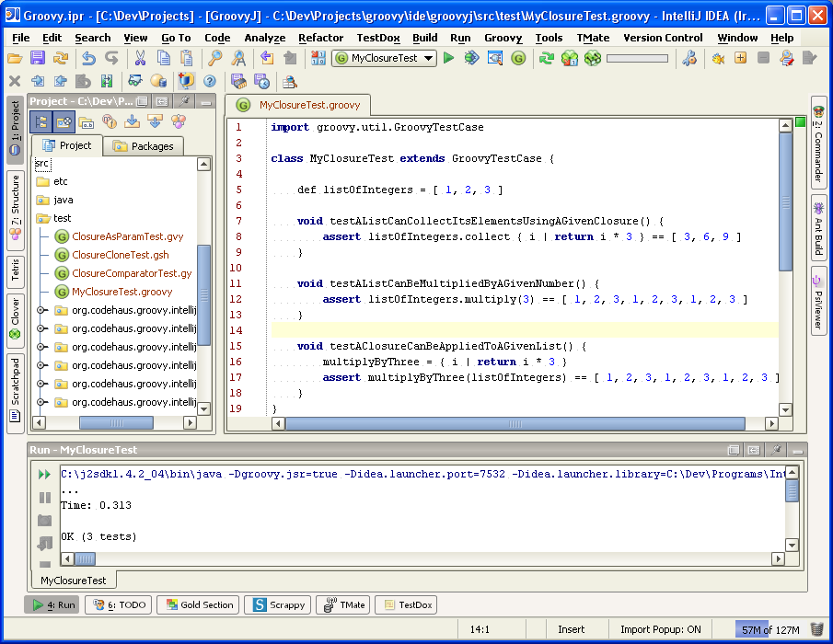Click the orange plus toolbar icon
833x644 pixels.
[x=741, y=58]
